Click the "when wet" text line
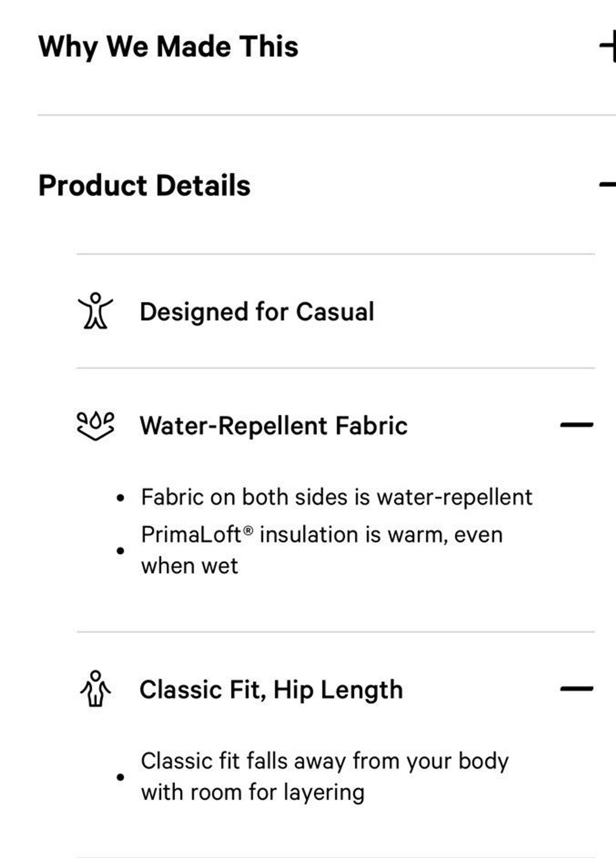This screenshot has height=858, width=616. [189, 566]
